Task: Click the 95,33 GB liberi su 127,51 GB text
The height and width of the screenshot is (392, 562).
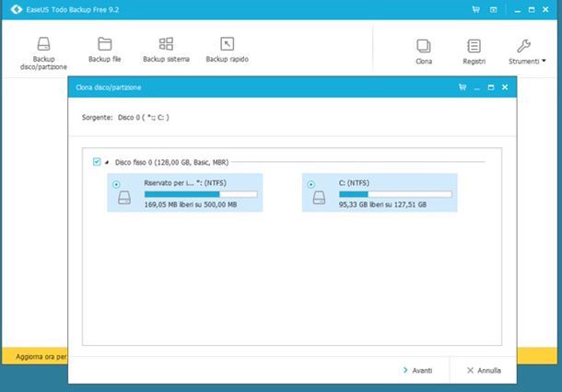Action: [382, 204]
